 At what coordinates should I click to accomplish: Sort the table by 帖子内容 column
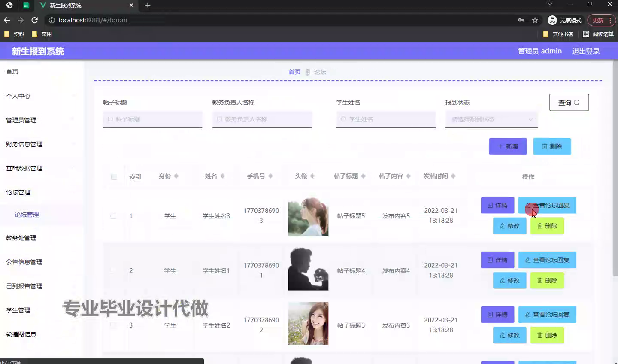[x=408, y=176]
